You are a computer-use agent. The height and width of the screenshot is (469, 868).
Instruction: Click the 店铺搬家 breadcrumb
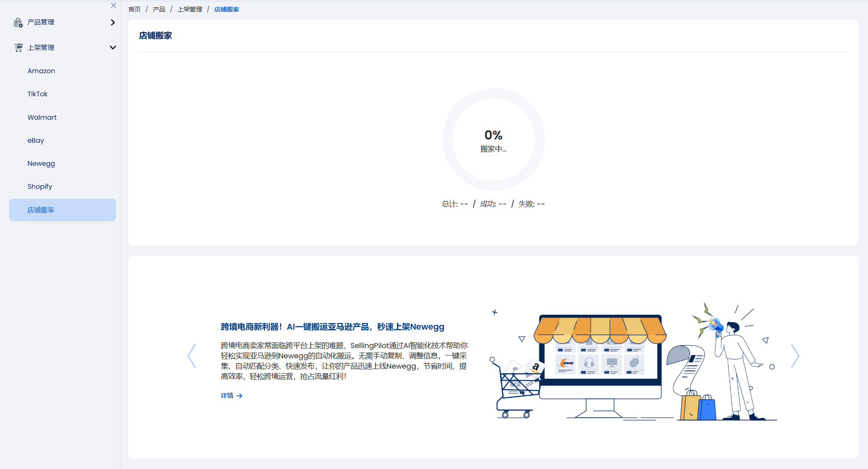point(227,9)
